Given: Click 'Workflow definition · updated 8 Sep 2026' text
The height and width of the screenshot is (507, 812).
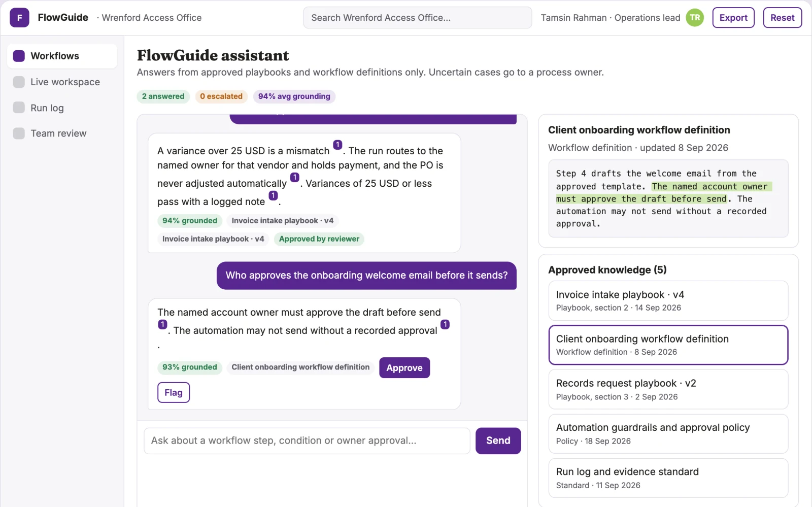Looking at the screenshot, I should click(x=638, y=148).
